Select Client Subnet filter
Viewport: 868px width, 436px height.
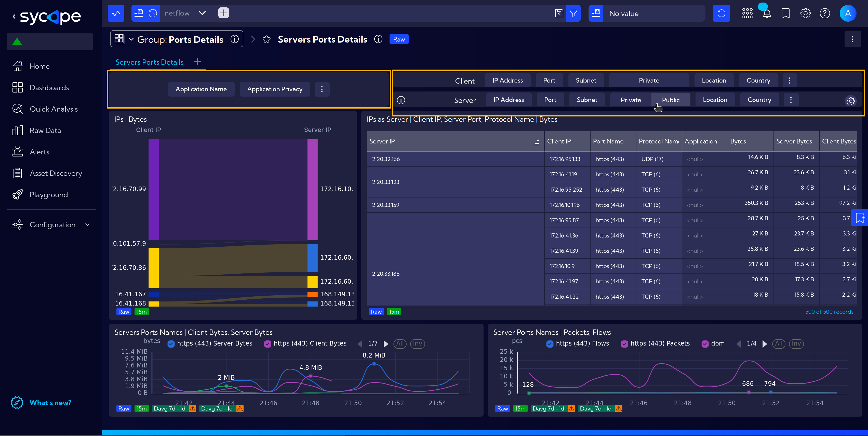(x=586, y=81)
